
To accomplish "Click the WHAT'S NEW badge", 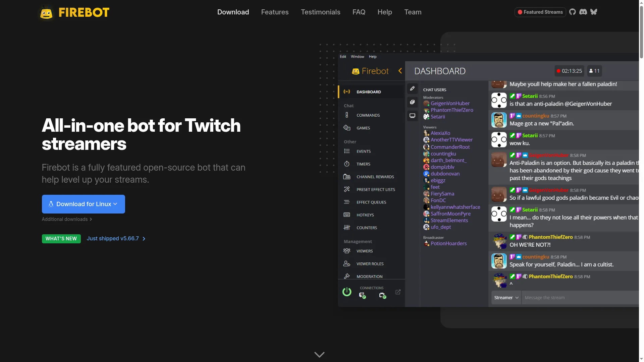I will tap(61, 239).
